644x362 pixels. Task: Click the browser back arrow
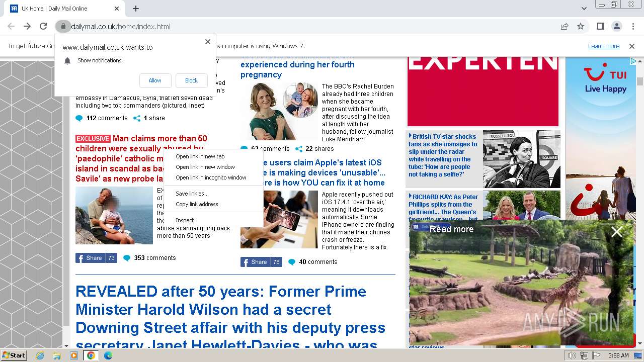[11, 27]
